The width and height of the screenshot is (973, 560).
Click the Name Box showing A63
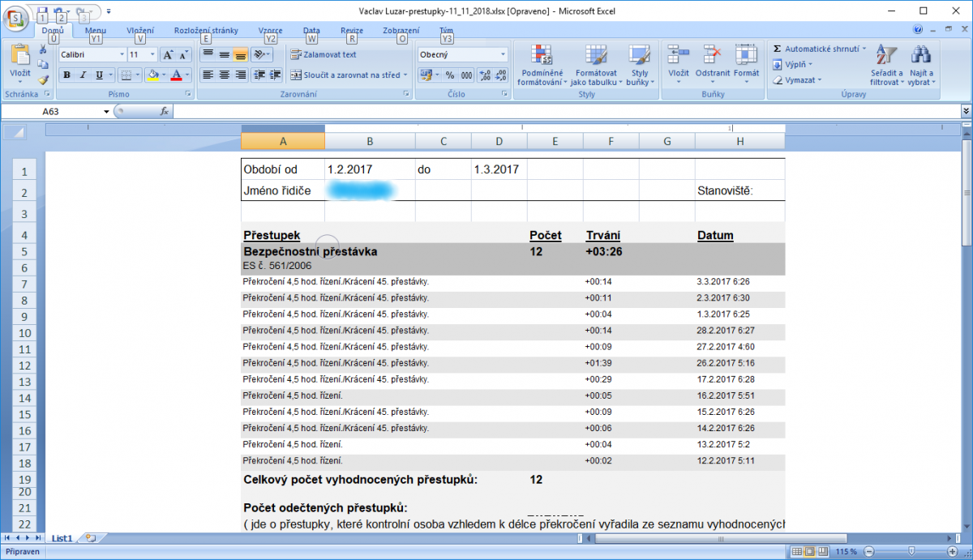pos(57,111)
